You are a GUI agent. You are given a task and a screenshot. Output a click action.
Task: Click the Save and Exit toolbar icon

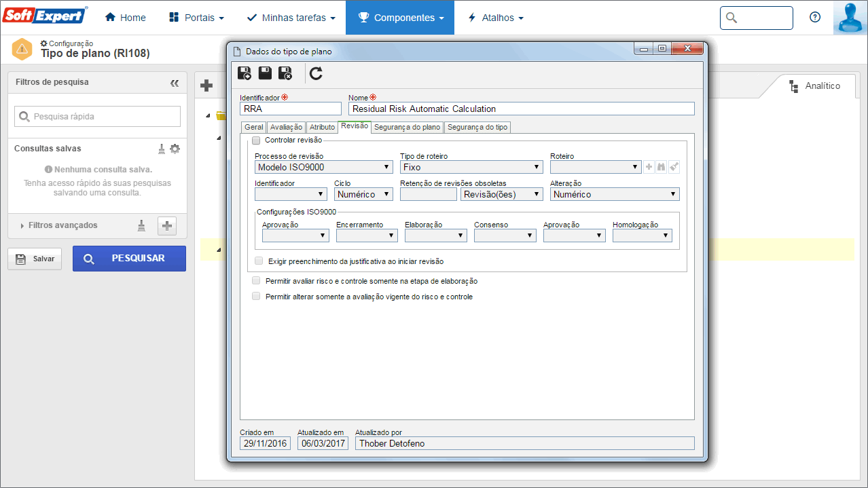click(x=285, y=73)
